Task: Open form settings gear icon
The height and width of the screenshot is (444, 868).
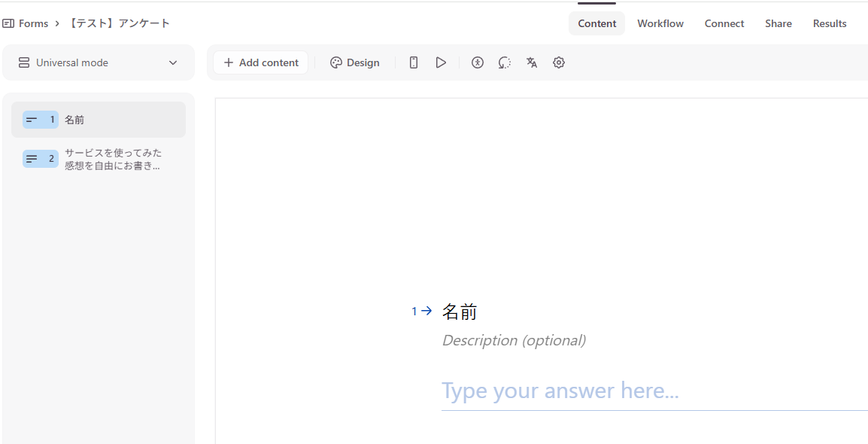Action: [559, 62]
